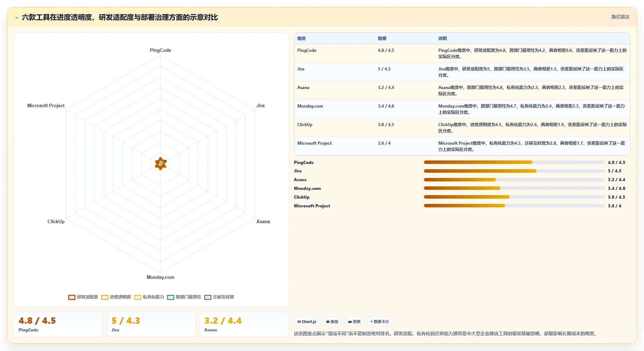Click the Jira progress bar

(514, 171)
